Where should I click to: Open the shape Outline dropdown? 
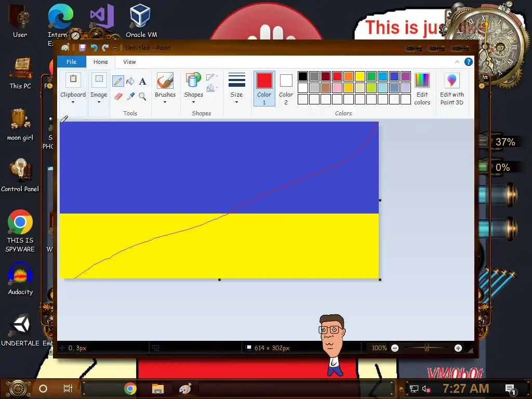click(x=212, y=77)
